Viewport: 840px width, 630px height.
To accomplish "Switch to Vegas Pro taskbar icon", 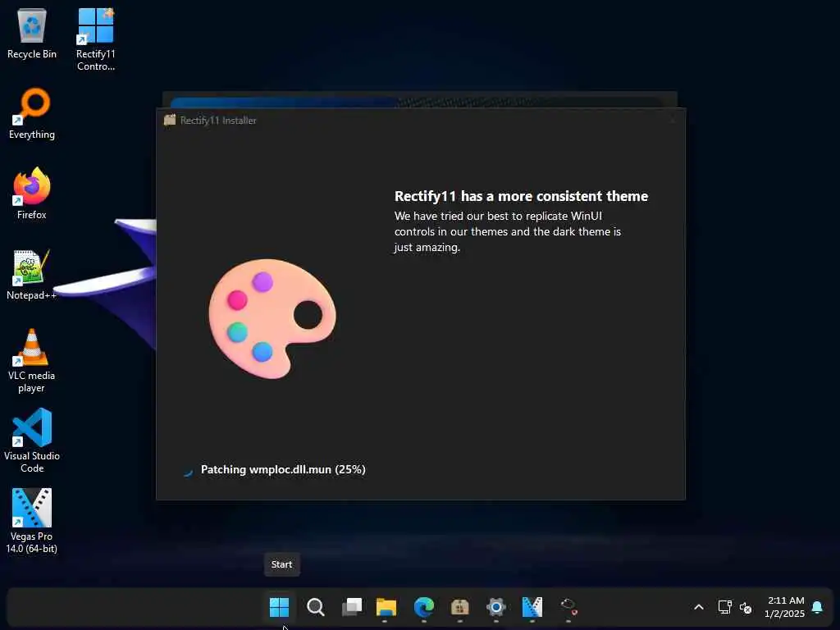I will (532, 607).
